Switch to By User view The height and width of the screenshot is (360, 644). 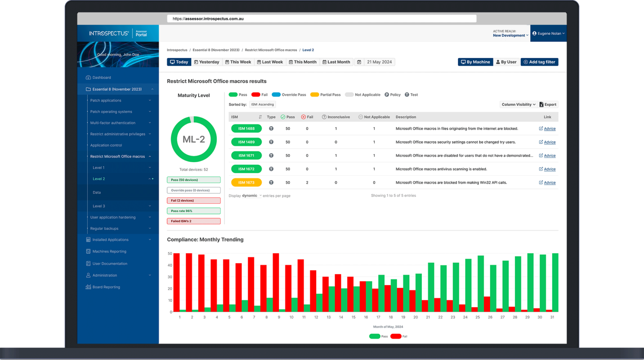(506, 62)
